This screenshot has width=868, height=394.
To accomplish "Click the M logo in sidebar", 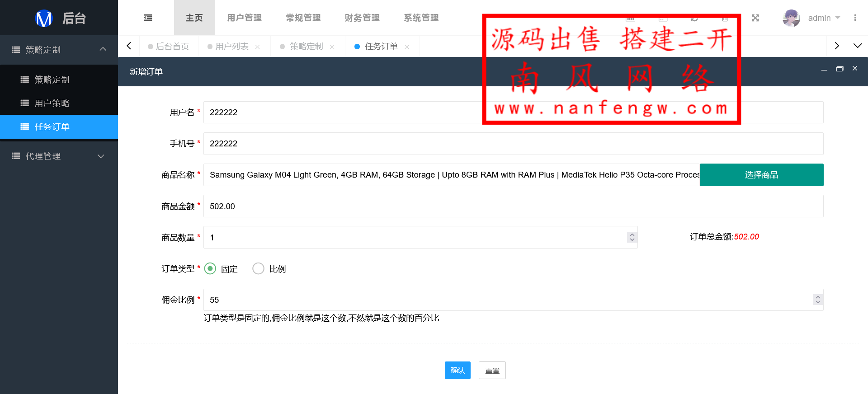I will tap(44, 19).
